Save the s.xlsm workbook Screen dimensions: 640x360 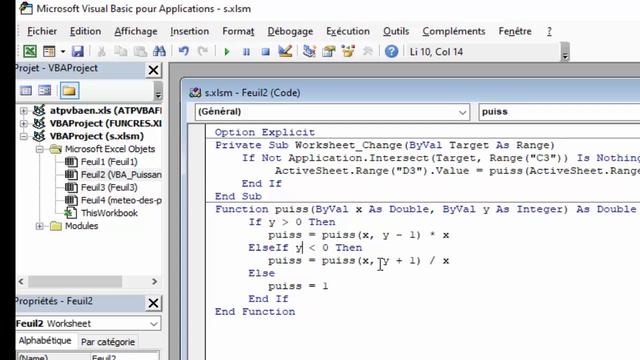(x=78, y=51)
